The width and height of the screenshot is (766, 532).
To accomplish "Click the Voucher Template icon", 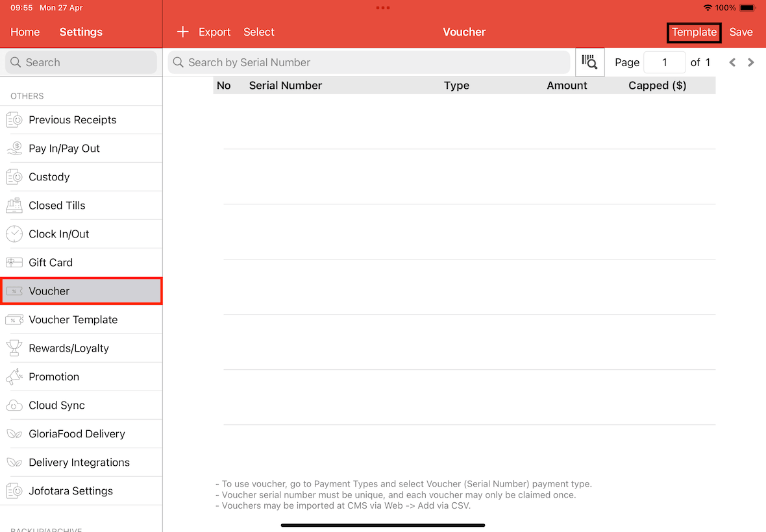I will [14, 320].
